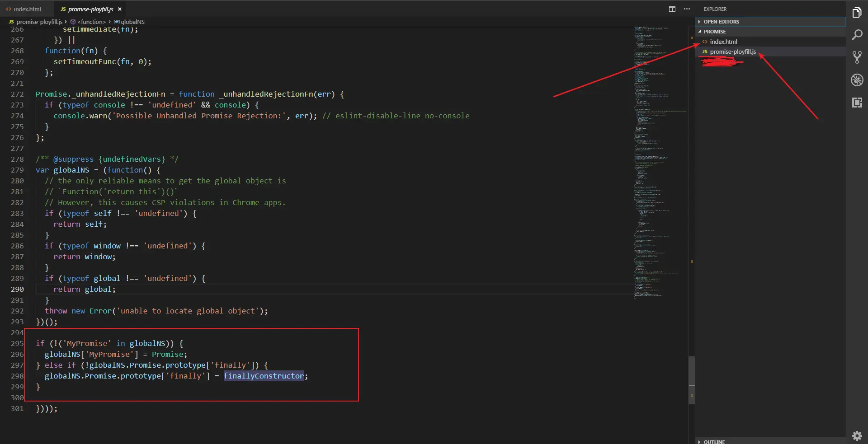Open the Debug view in activity bar
The width and height of the screenshot is (868, 444).
point(857,80)
